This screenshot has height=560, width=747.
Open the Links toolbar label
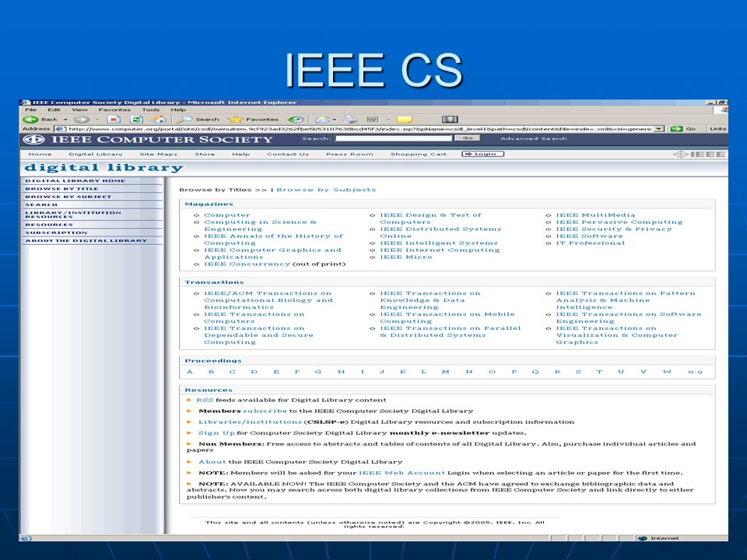tap(717, 129)
